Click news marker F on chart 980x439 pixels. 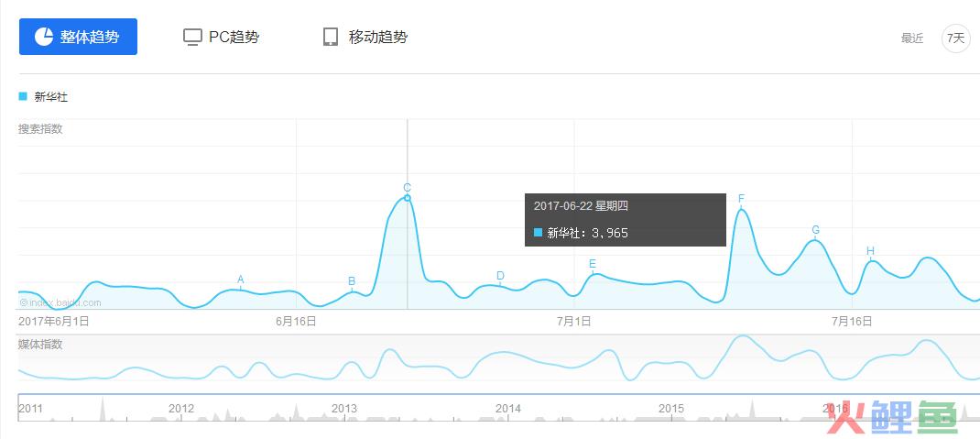coord(741,199)
